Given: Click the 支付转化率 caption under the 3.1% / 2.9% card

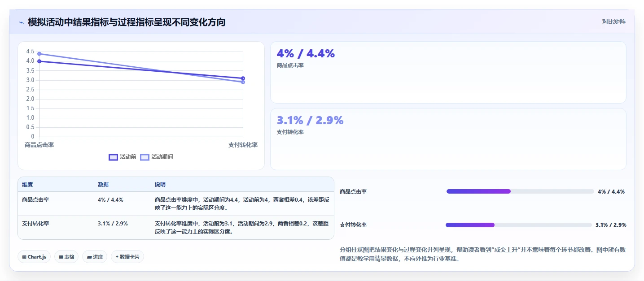Looking at the screenshot, I should 290,132.
